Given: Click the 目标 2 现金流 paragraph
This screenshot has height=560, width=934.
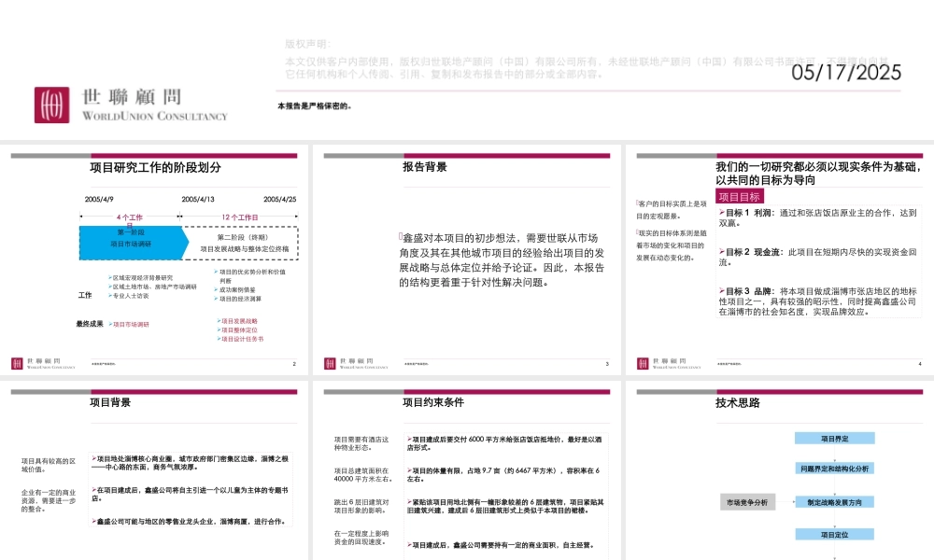Looking at the screenshot, I should pyautogui.click(x=817, y=257).
